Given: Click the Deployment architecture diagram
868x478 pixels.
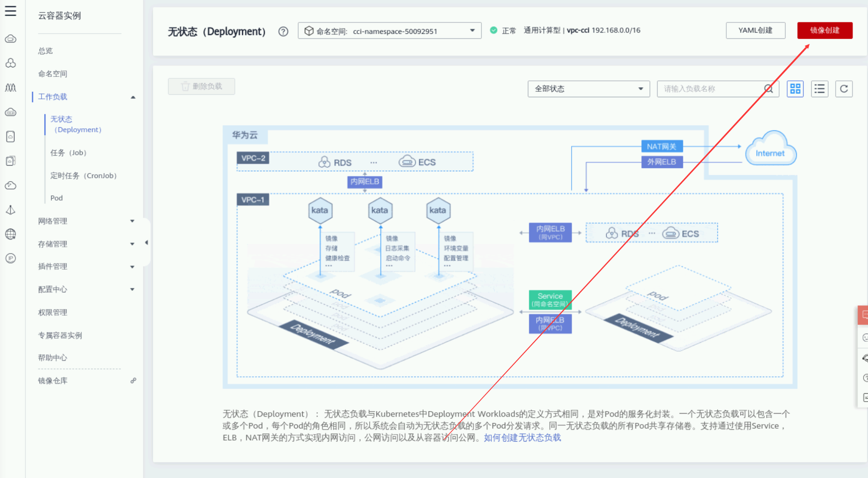Looking at the screenshot, I should click(510, 257).
